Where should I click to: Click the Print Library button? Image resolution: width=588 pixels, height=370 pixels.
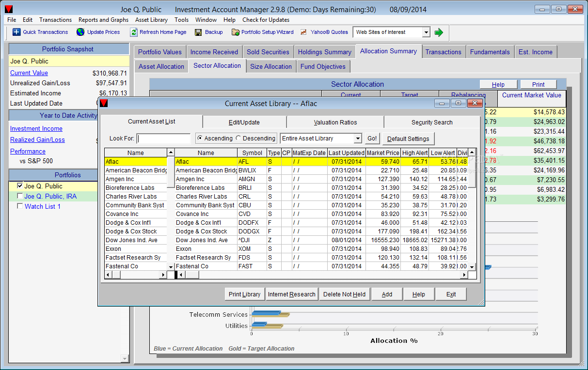click(x=244, y=294)
